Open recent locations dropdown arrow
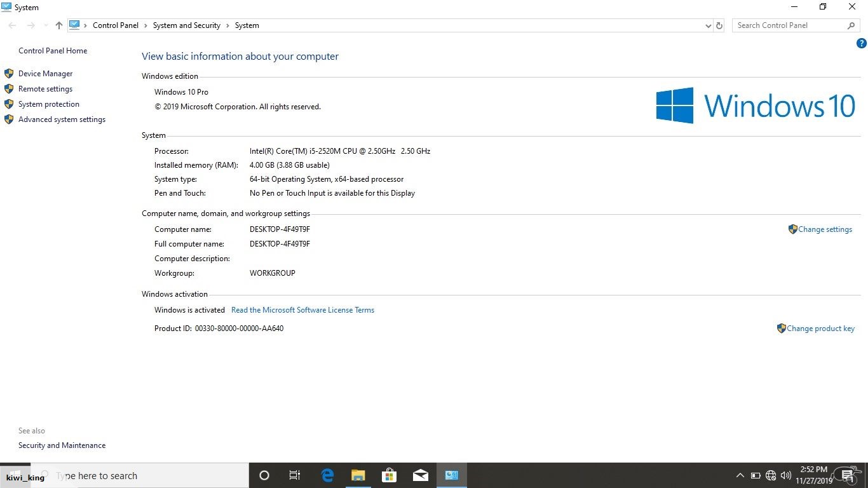The width and height of the screenshot is (868, 488). (x=46, y=25)
